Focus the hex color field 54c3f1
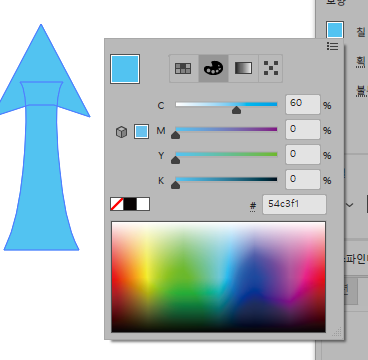 pos(294,204)
